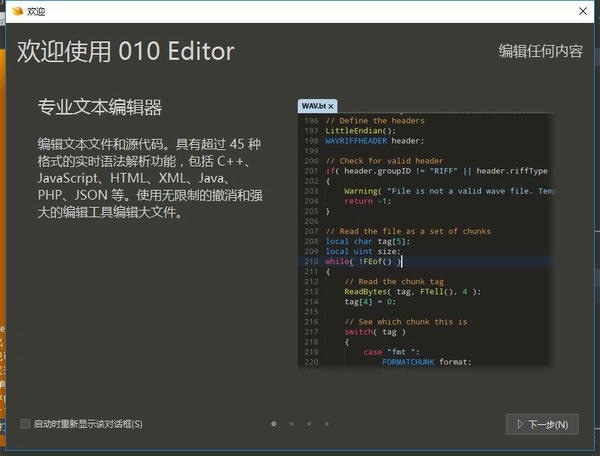Jump to the fourth page indicator dot
This screenshot has width=600, height=456.
(x=327, y=423)
